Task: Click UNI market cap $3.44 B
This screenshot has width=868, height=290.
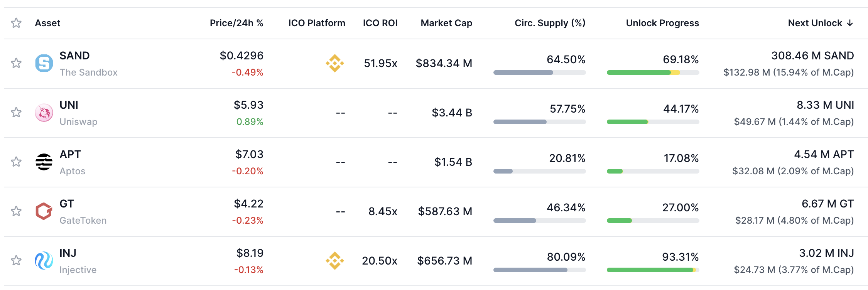Action: coord(452,113)
